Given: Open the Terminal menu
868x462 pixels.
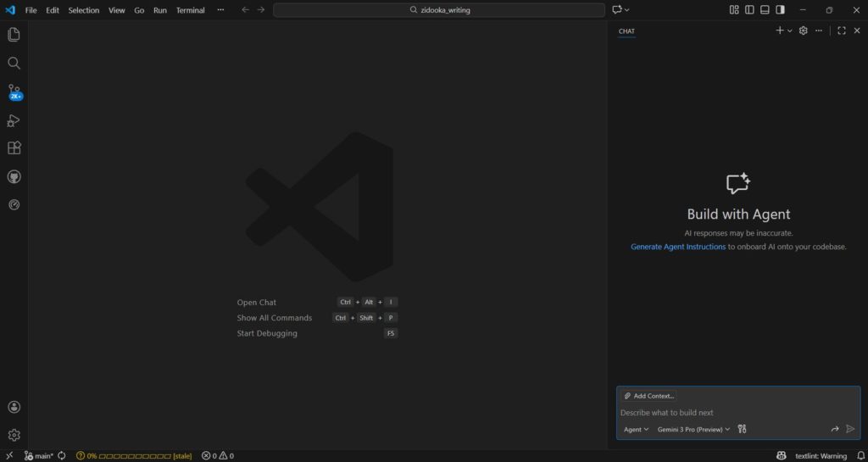Looking at the screenshot, I should tap(190, 10).
